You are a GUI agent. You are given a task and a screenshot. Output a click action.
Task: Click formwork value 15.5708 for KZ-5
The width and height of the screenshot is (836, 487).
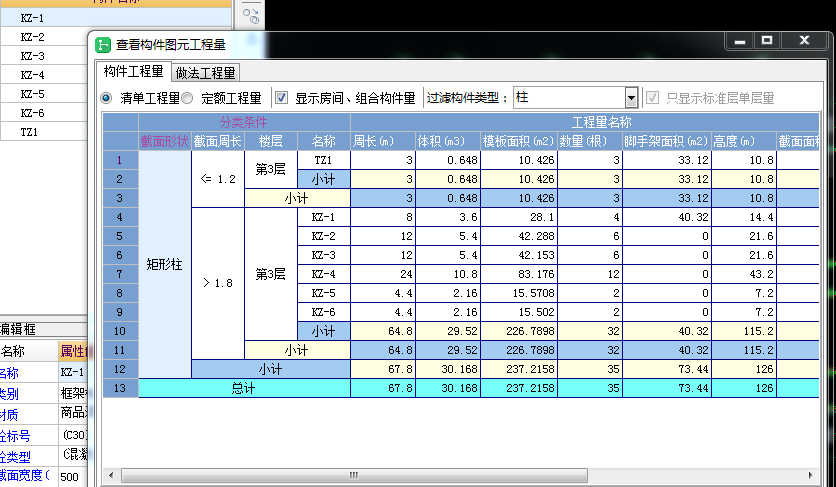(519, 293)
